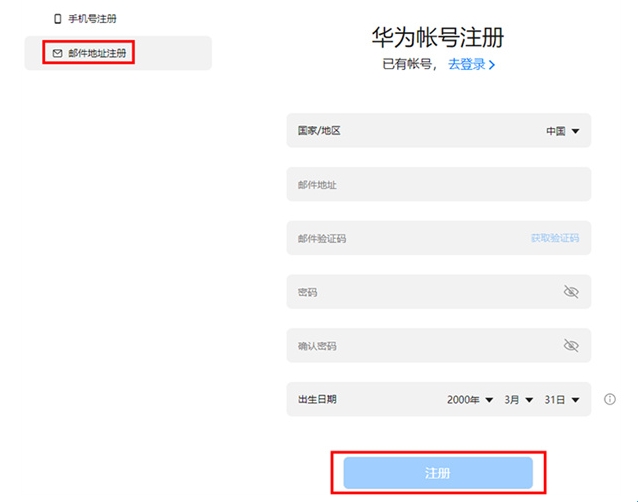Toggle visibility of the 确认密码 field
638x502 pixels.
point(571,346)
